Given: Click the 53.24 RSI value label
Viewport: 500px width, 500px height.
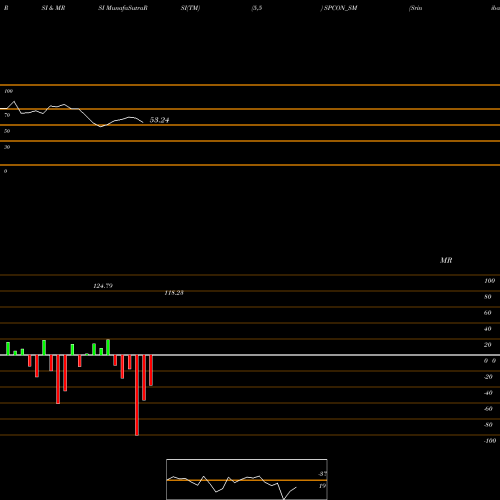Looking at the screenshot, I should [159, 120].
